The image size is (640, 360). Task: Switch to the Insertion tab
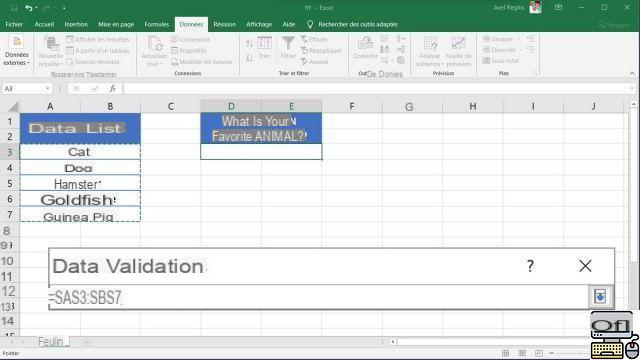(x=76, y=24)
